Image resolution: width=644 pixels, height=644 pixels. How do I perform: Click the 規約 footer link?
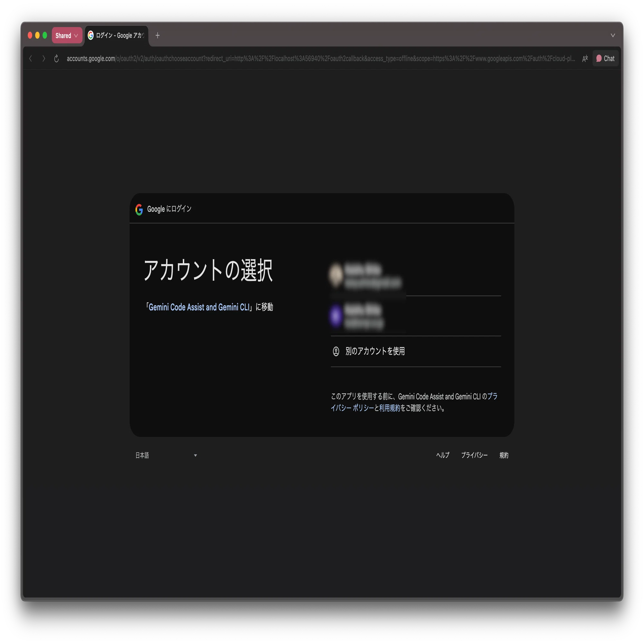(x=504, y=455)
